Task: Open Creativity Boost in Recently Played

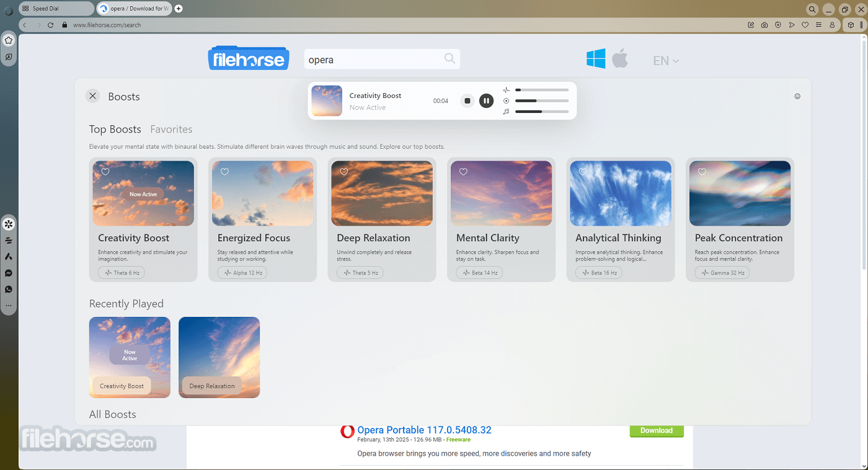Action: (130, 357)
